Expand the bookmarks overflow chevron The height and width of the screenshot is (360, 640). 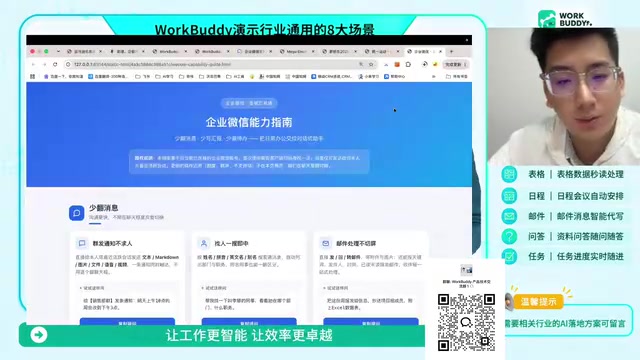pos(433,76)
